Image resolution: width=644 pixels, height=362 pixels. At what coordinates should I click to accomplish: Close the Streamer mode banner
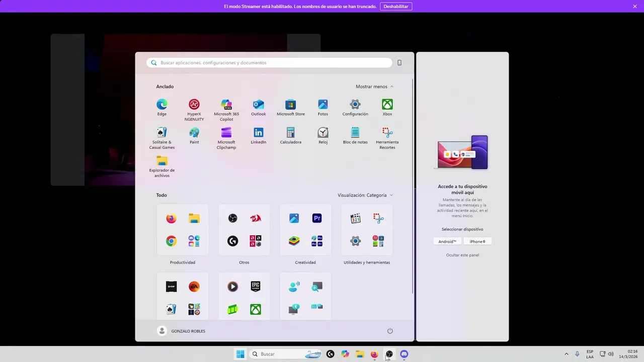[x=635, y=7]
